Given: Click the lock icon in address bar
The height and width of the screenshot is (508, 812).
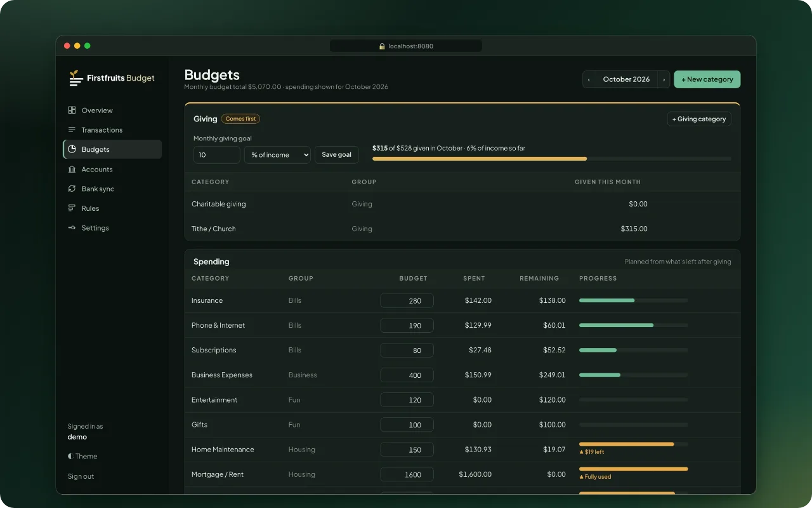Looking at the screenshot, I should tap(382, 46).
